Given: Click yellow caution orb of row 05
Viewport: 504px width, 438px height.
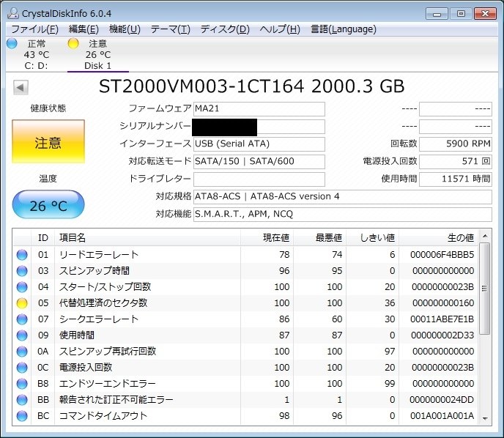Looking at the screenshot, I should coord(22,302).
